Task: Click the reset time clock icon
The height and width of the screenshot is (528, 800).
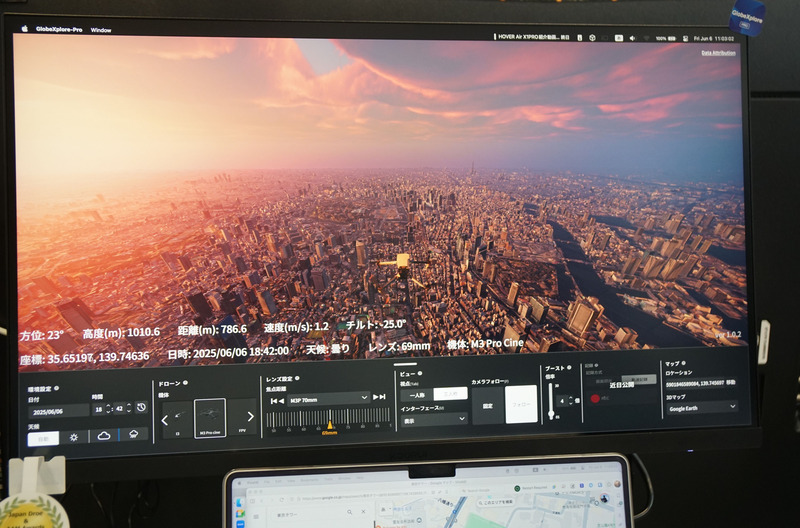Action: tap(141, 408)
